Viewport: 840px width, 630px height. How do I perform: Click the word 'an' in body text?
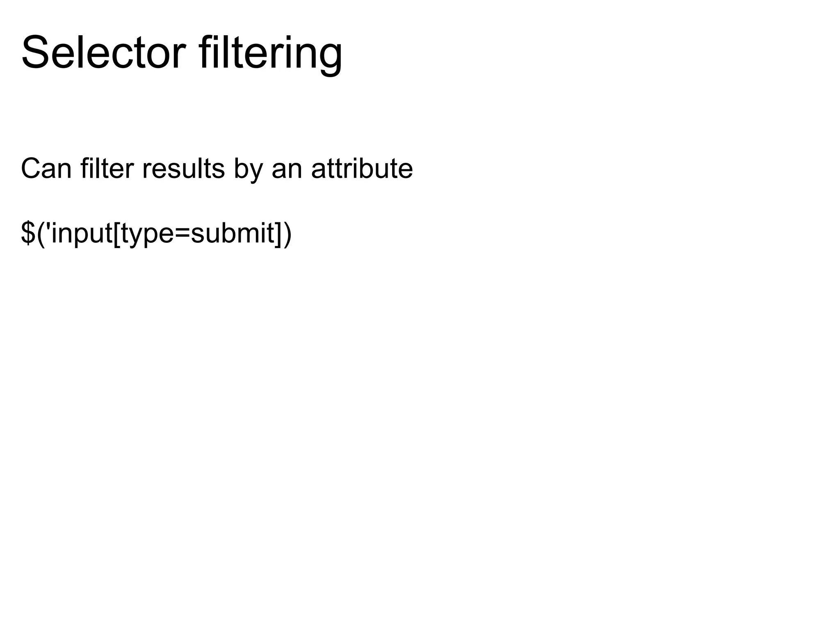(x=287, y=171)
